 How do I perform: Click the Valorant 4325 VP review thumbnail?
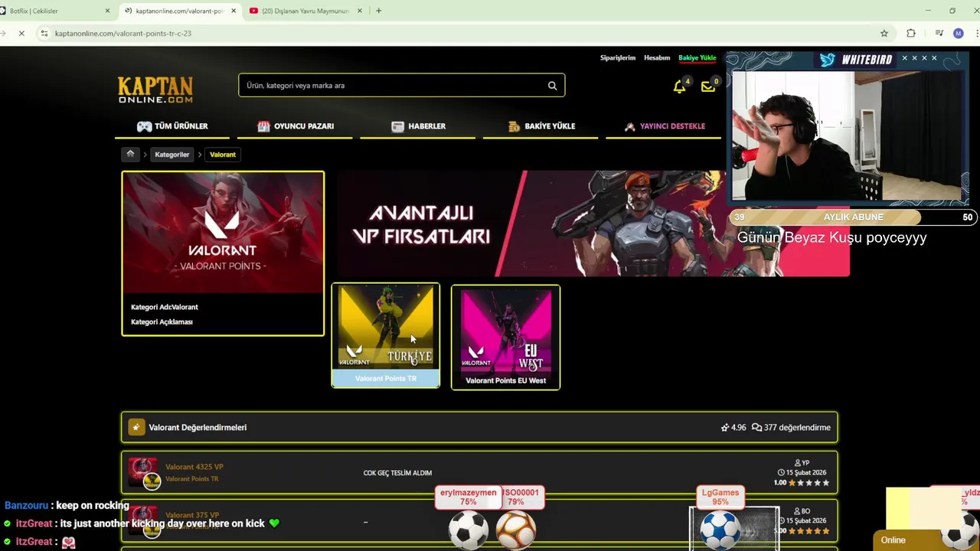click(143, 473)
